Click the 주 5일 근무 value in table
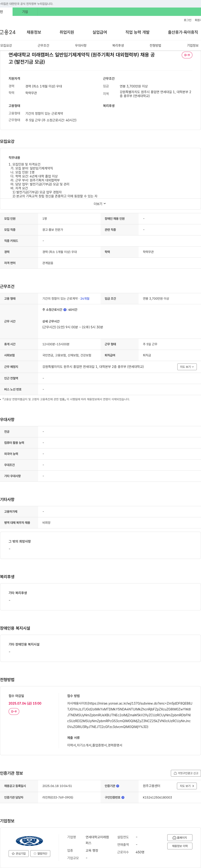The height and width of the screenshot is (868, 201). pyautogui.click(x=150, y=344)
